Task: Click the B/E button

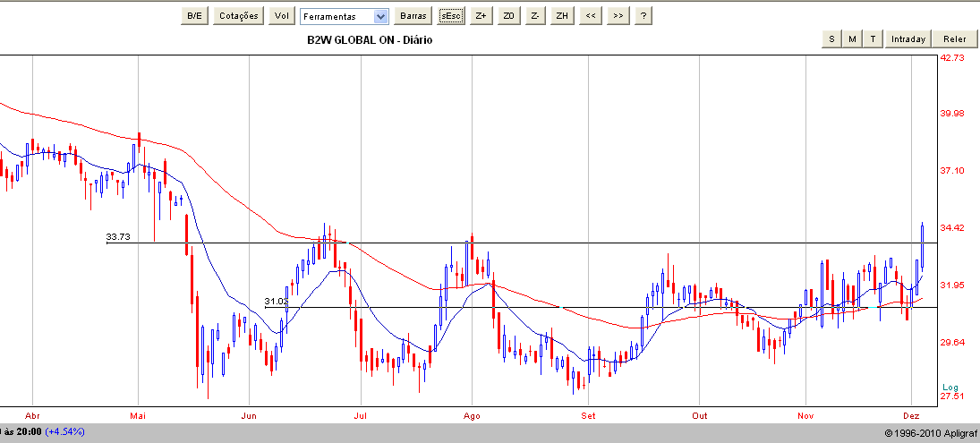Action: tap(194, 16)
